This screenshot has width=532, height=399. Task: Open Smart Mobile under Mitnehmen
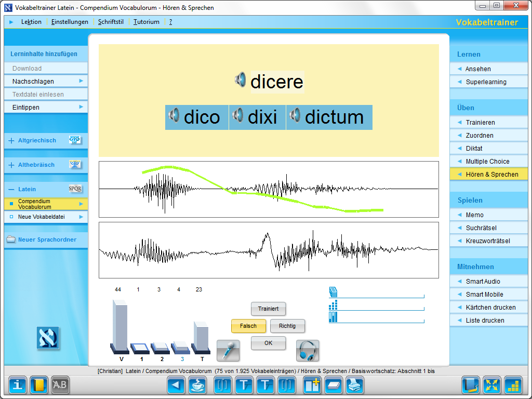click(488, 295)
